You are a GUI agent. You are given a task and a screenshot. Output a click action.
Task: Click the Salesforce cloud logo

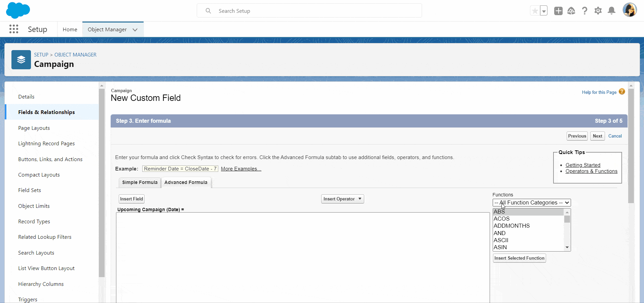click(17, 10)
